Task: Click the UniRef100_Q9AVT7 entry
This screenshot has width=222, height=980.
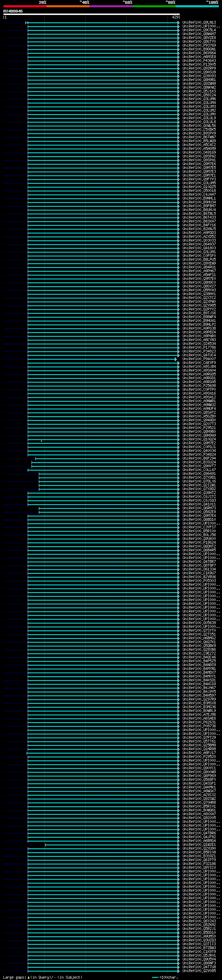Action: [199, 465]
